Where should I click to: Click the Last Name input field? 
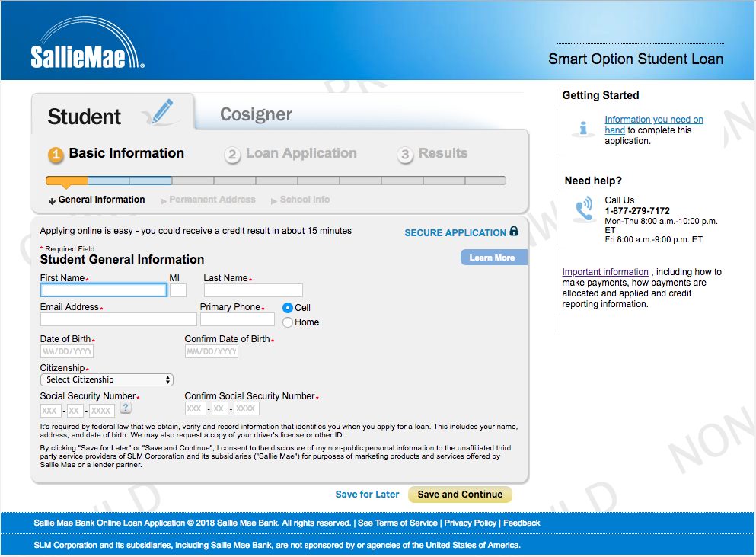click(x=253, y=290)
